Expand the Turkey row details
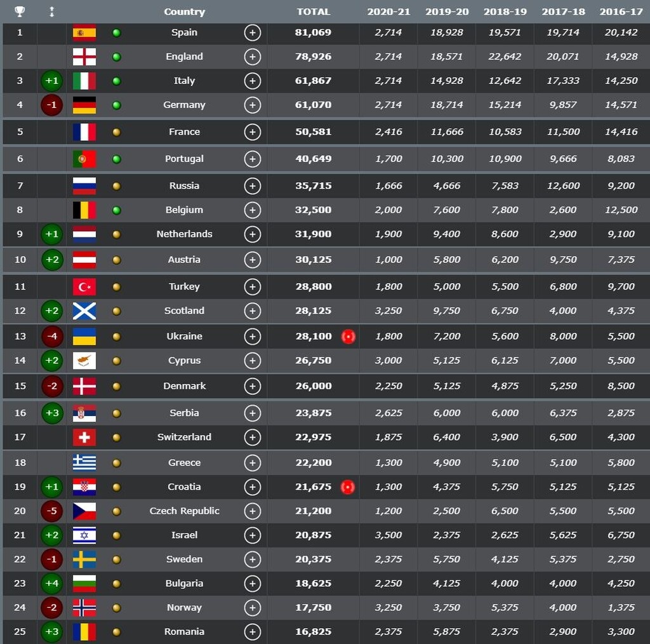This screenshot has width=650, height=644. (x=253, y=286)
